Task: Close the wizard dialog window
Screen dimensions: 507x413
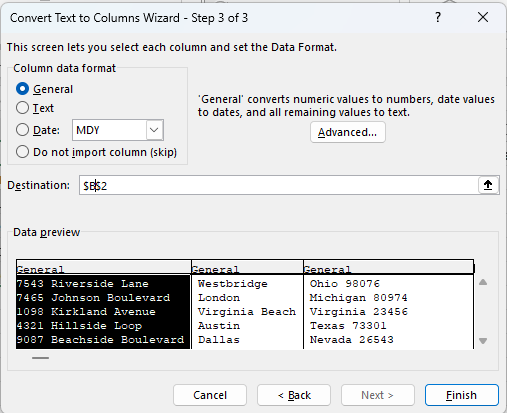Action: 483,17
